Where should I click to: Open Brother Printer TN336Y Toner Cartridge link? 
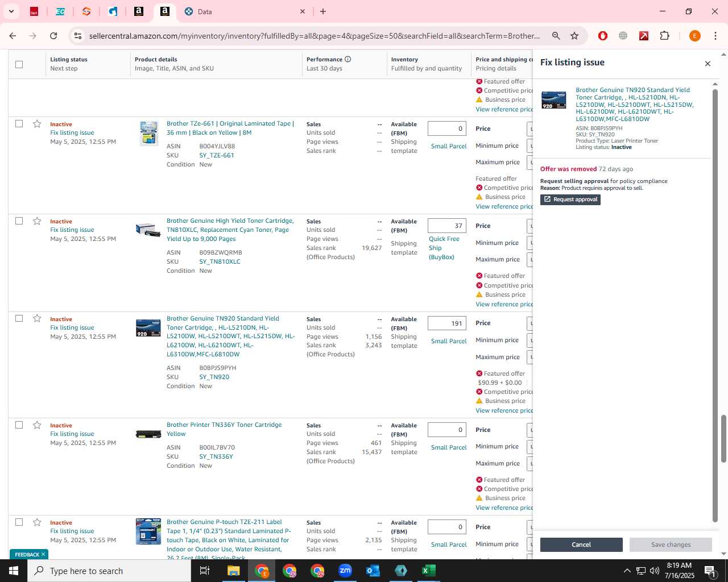[224, 429]
